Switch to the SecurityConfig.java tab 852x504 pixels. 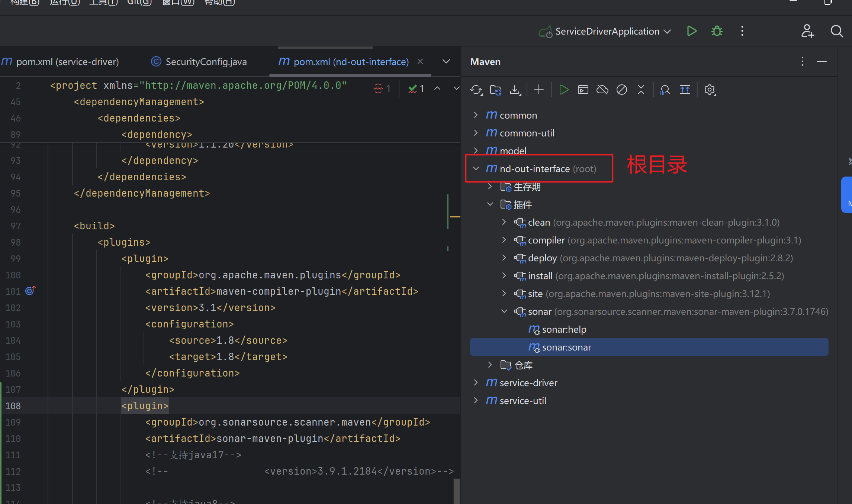click(x=206, y=61)
